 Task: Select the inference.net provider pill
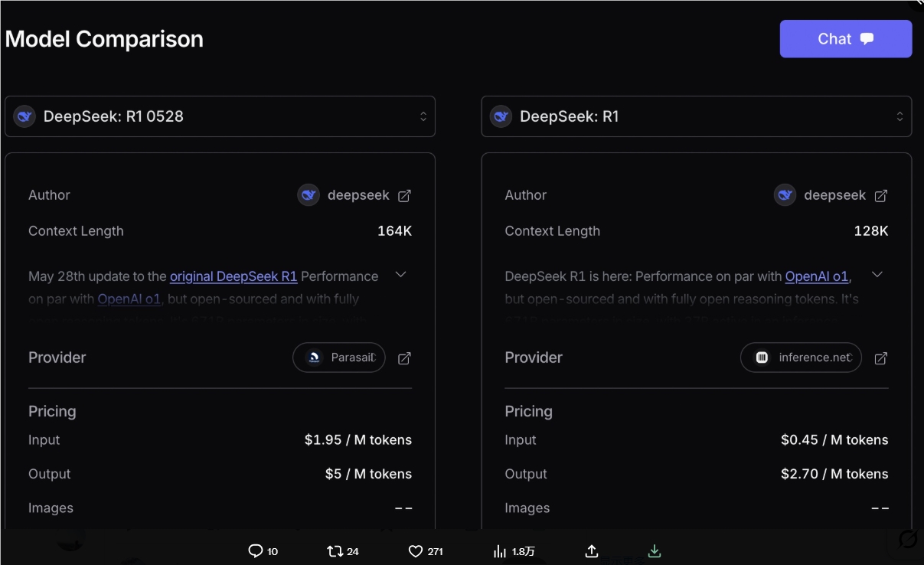coord(801,358)
